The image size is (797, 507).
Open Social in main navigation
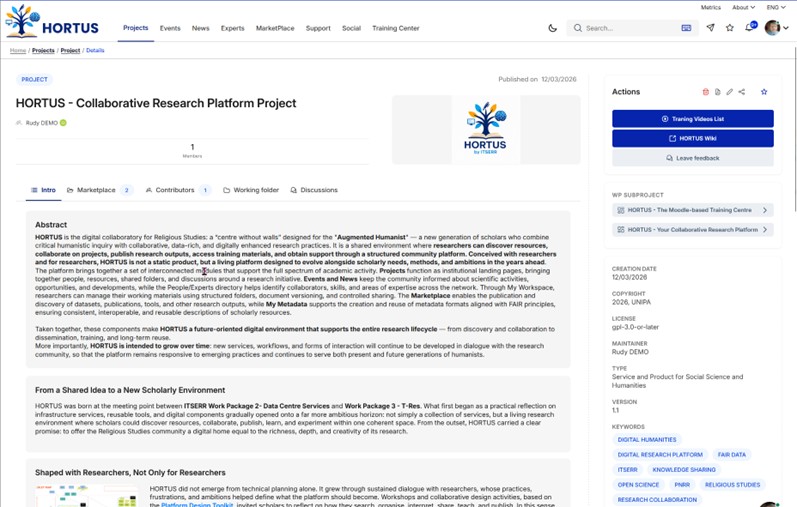pos(351,28)
